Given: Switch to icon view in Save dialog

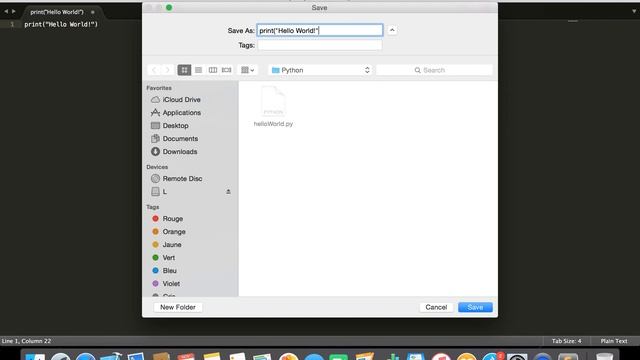Looking at the screenshot, I should coord(184,70).
